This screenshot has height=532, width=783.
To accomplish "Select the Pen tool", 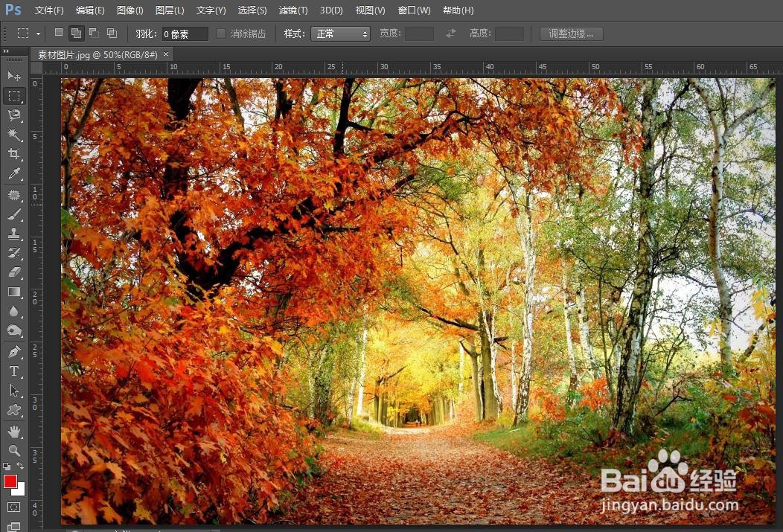I will pos(14,352).
